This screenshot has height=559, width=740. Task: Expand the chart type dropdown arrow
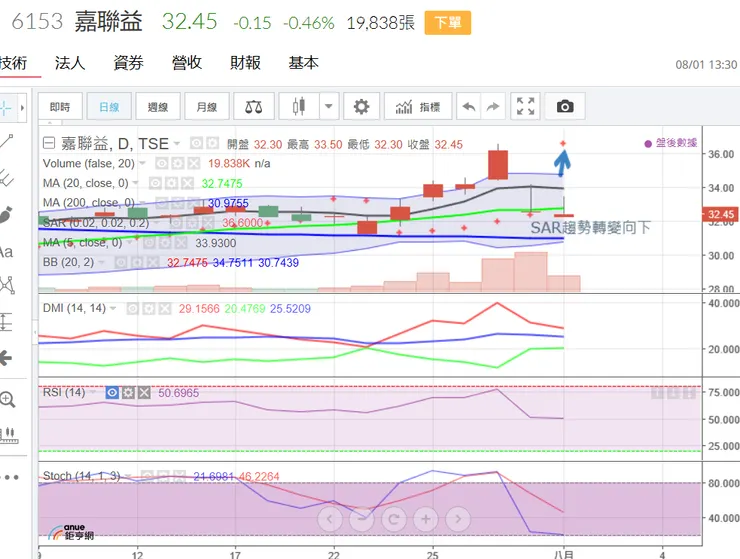[x=329, y=107]
